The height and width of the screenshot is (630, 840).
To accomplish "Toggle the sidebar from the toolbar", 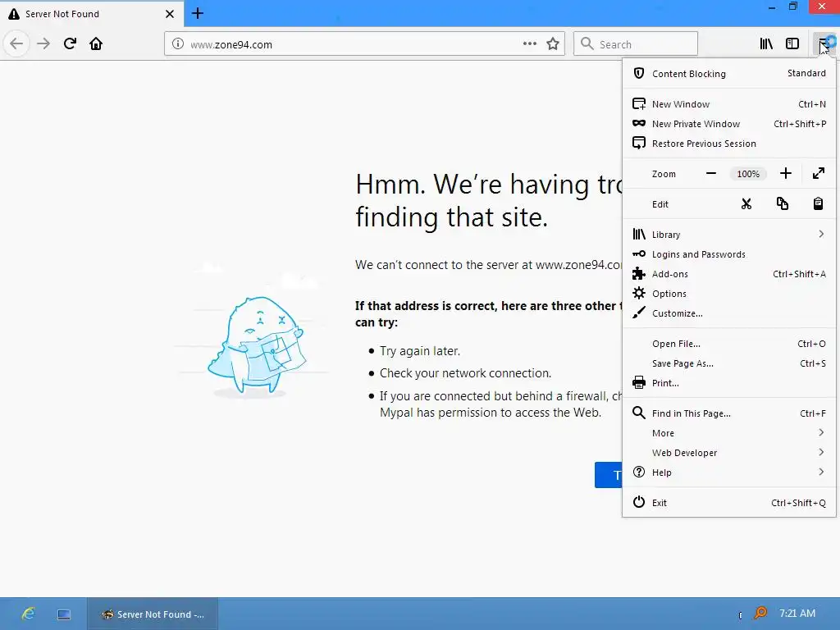I will click(792, 43).
